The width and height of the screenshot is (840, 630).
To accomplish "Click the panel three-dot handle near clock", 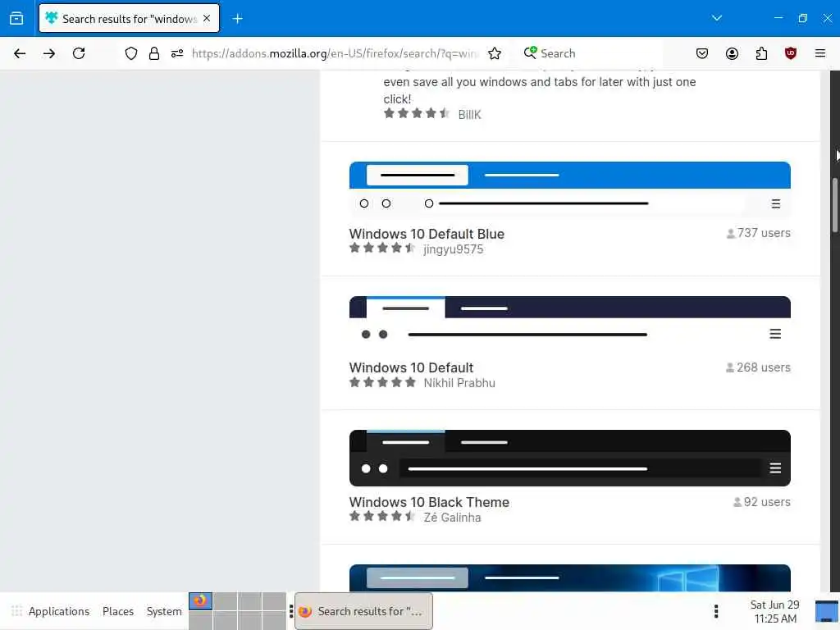I will click(x=716, y=611).
